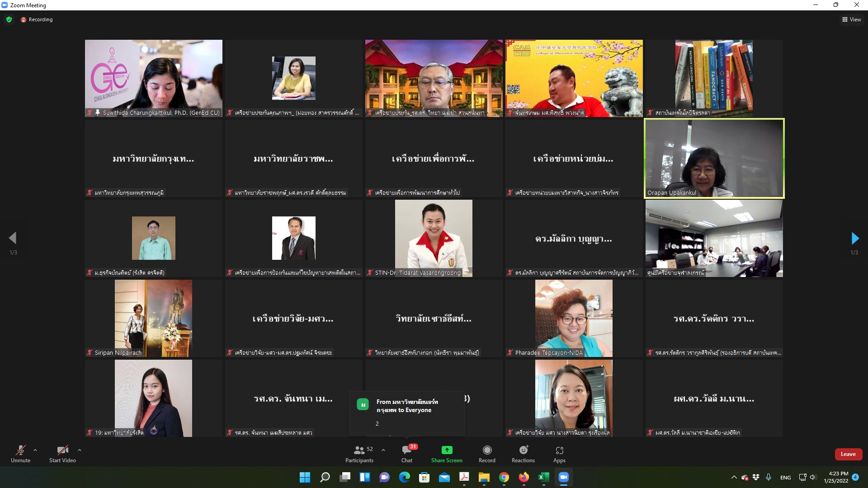Viewport: 868px width, 488px height.
Task: Open the Participants panel
Action: click(359, 454)
